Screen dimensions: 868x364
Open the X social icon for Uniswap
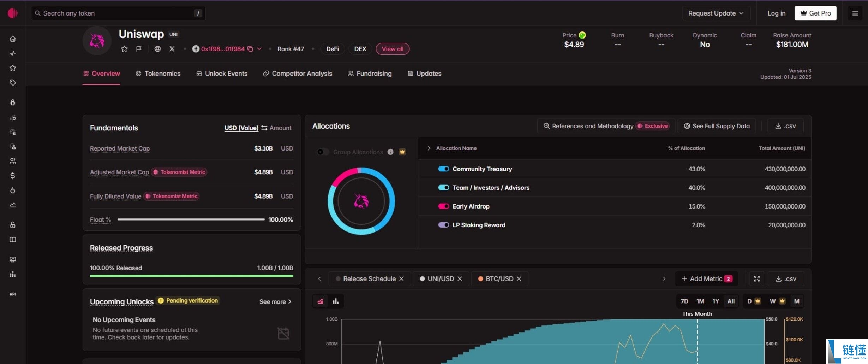(x=172, y=49)
